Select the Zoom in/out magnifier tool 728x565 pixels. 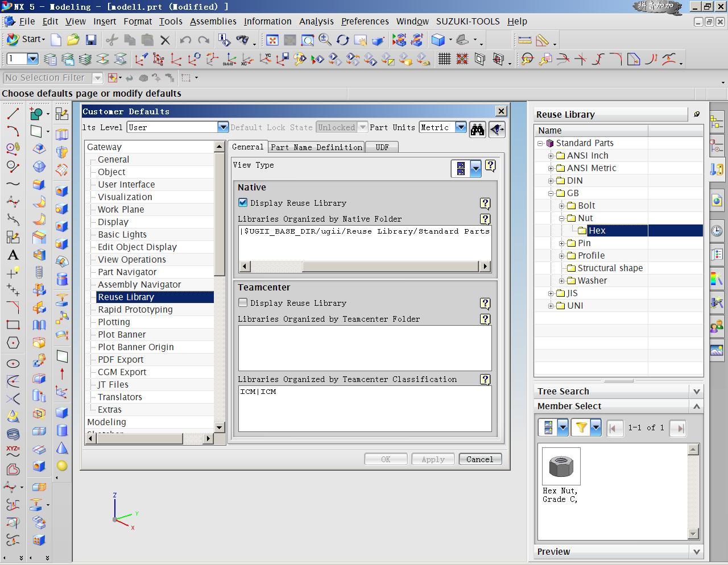(x=325, y=40)
